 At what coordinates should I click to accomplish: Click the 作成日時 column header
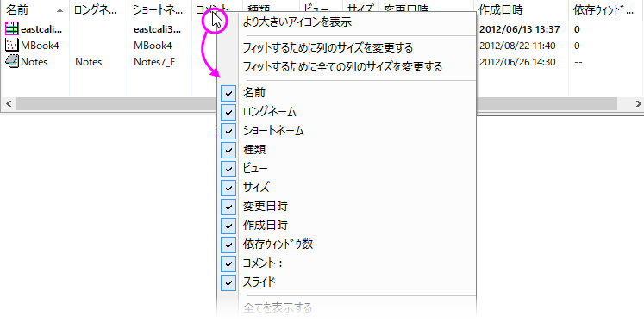[521, 10]
